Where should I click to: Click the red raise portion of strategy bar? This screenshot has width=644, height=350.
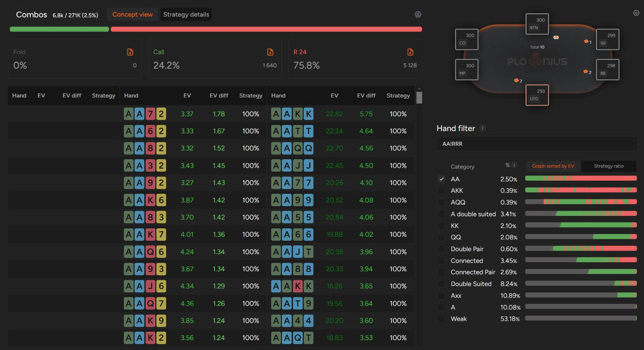coord(266,29)
